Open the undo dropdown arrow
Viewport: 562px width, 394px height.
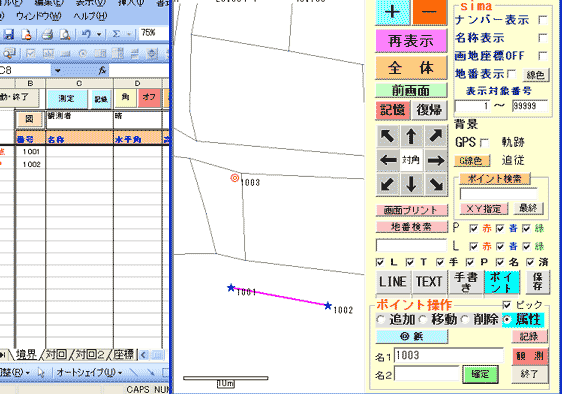tap(99, 34)
